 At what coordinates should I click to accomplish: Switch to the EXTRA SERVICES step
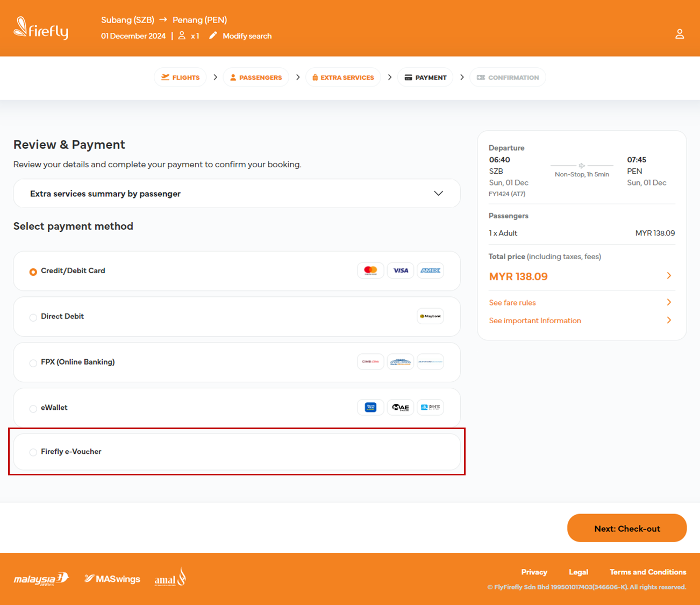pos(343,77)
